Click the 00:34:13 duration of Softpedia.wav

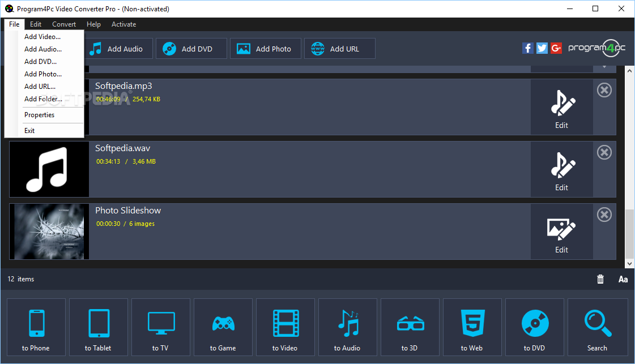click(x=108, y=161)
